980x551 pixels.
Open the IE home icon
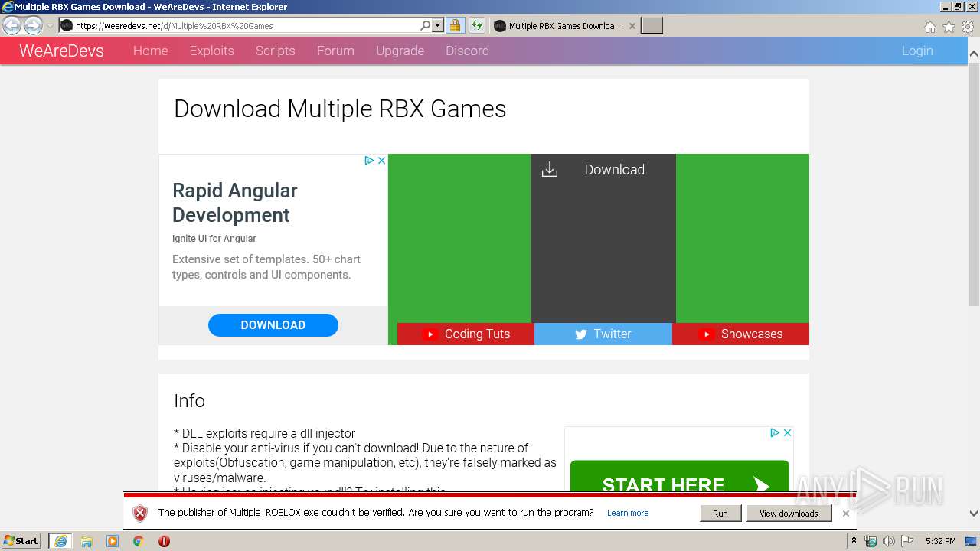tap(929, 27)
